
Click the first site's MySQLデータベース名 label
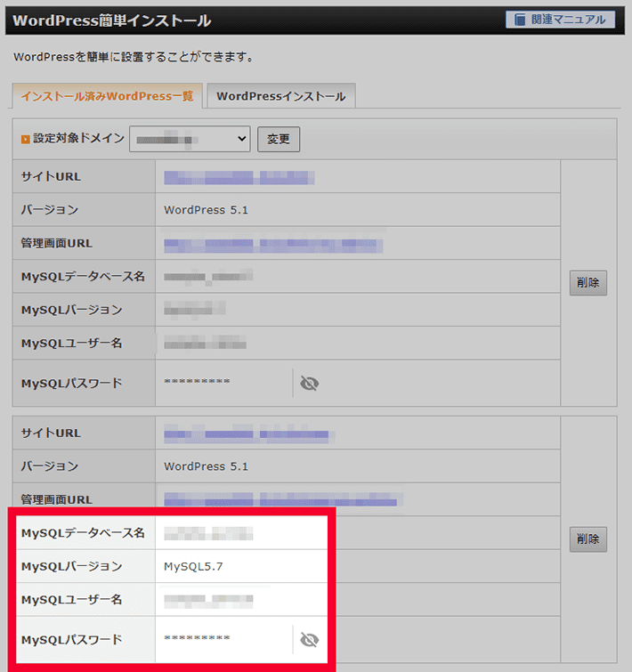[83, 277]
